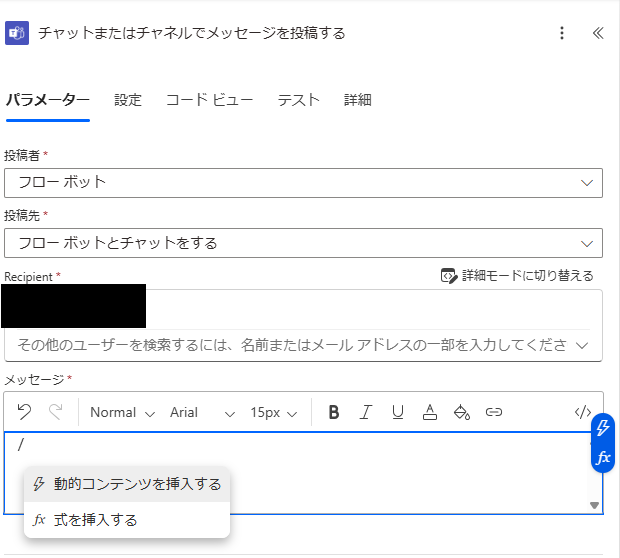Choose 式を挿入する from popup menu
The image size is (620, 558).
tap(127, 520)
